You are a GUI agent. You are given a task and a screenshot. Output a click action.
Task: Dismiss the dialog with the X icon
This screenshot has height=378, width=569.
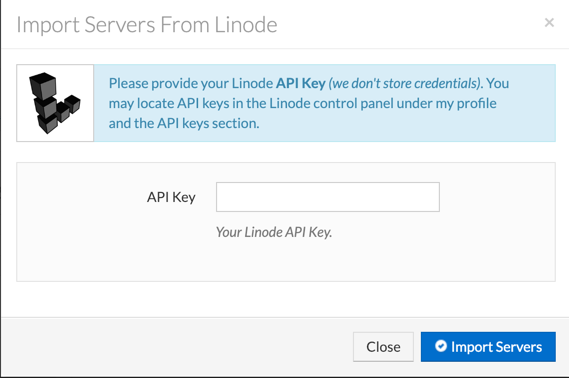coord(549,22)
